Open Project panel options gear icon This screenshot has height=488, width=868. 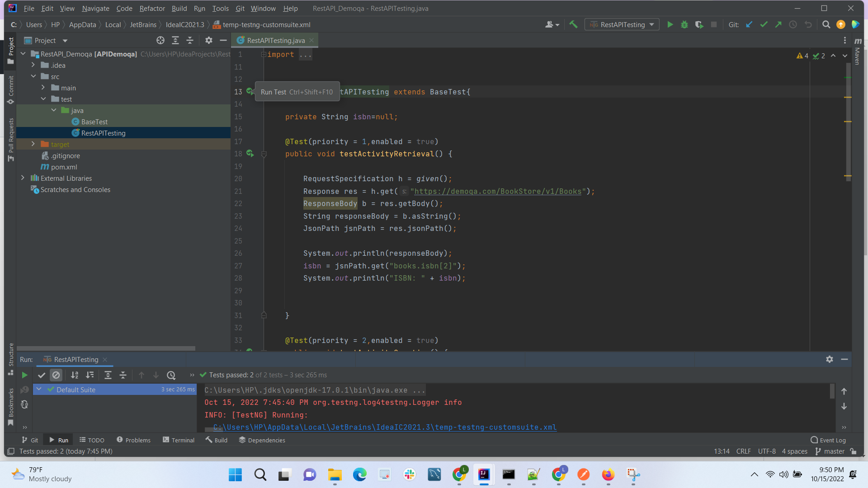coord(208,41)
